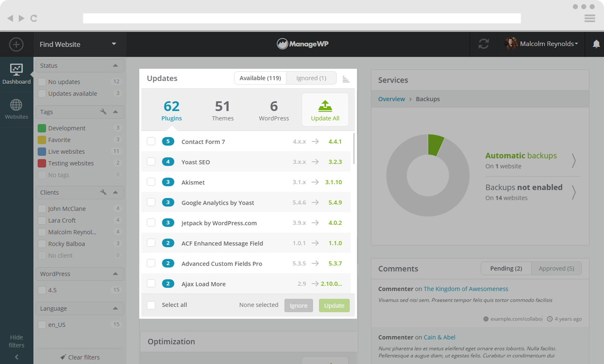Collapse the Status filter section
This screenshot has height=364, width=604.
(115, 65)
